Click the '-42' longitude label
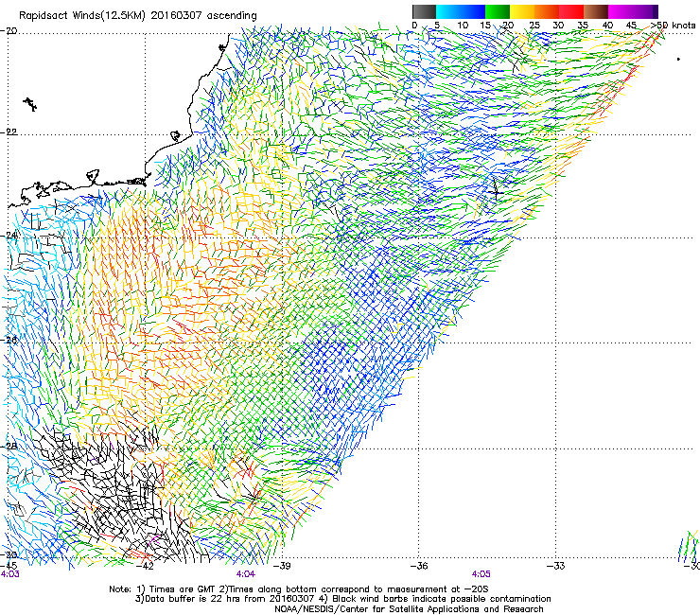This screenshot has height=615, width=700. point(145,566)
